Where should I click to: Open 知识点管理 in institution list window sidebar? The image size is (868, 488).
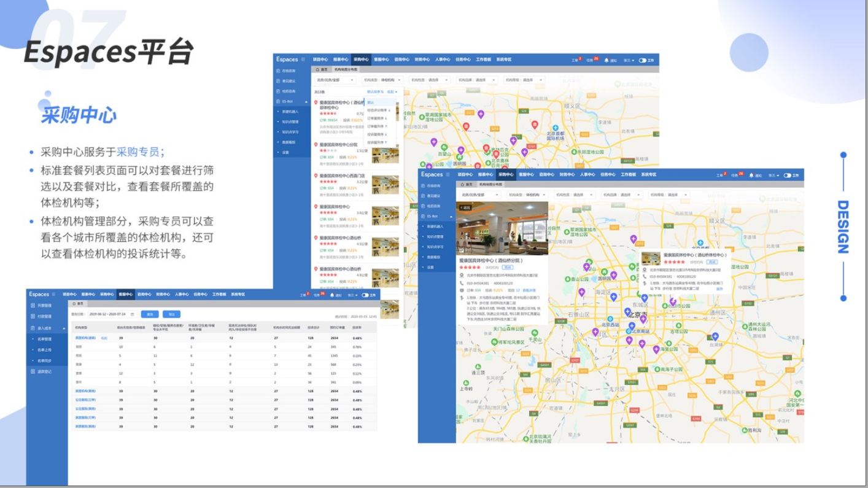290,122
